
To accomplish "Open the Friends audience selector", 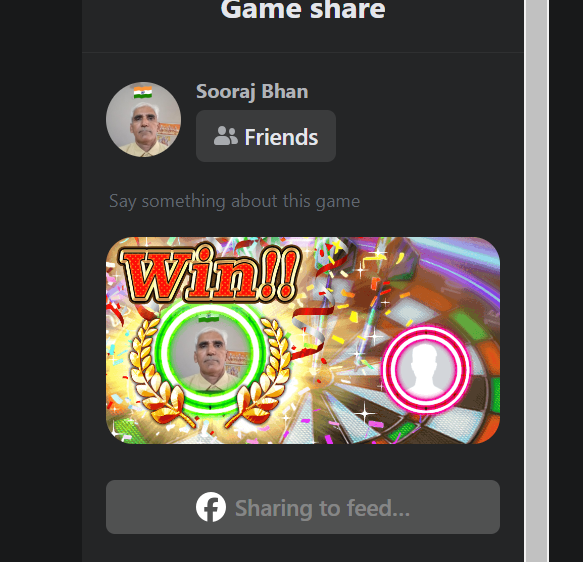I will click(266, 136).
